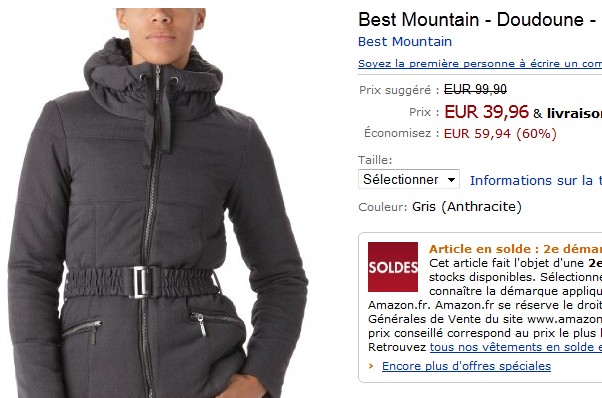This screenshot has width=602, height=398.
Task: Click the savings amount EUR 59,94 (60%)
Action: point(500,134)
